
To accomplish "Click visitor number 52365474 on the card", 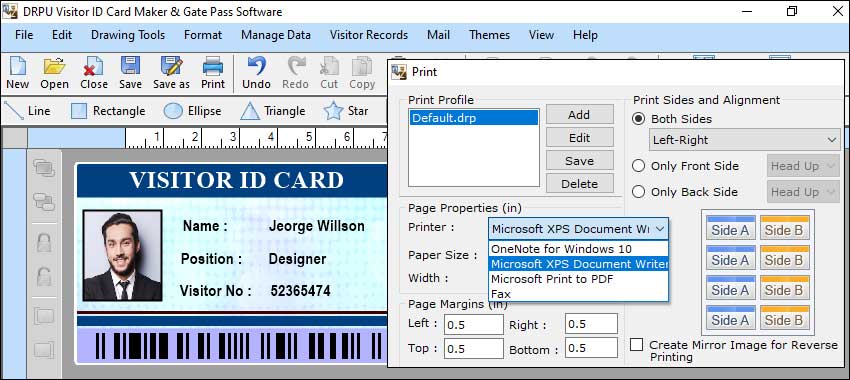I will pos(300,291).
